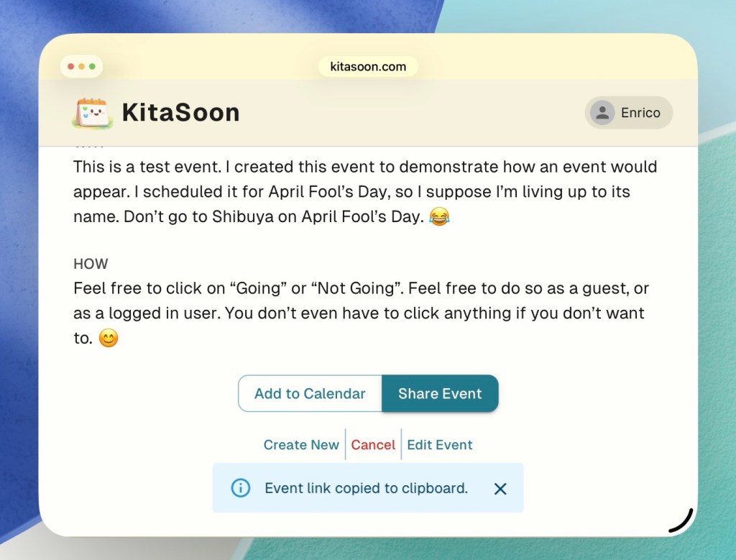Open the Create New link

click(x=301, y=445)
